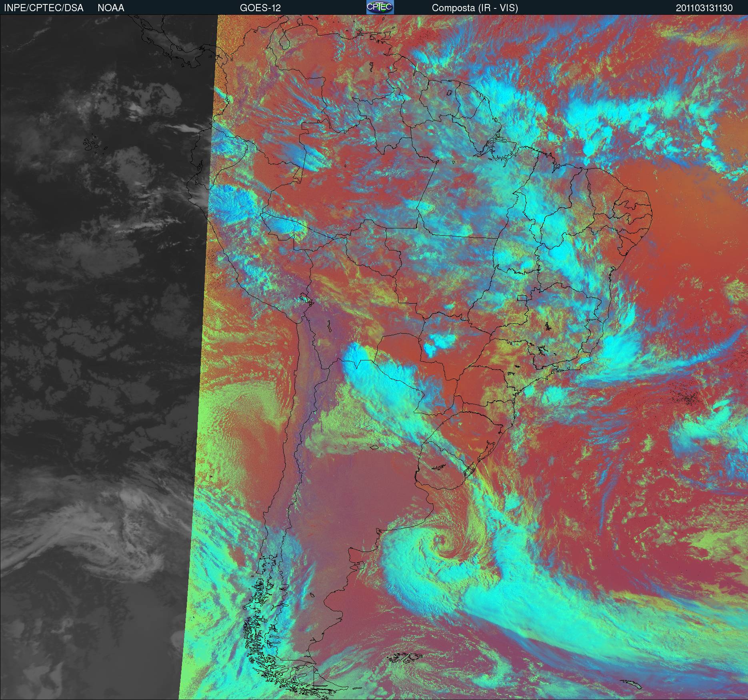748x700 pixels.
Task: Click the Composta (IR - VIS) title
Action: [x=475, y=8]
